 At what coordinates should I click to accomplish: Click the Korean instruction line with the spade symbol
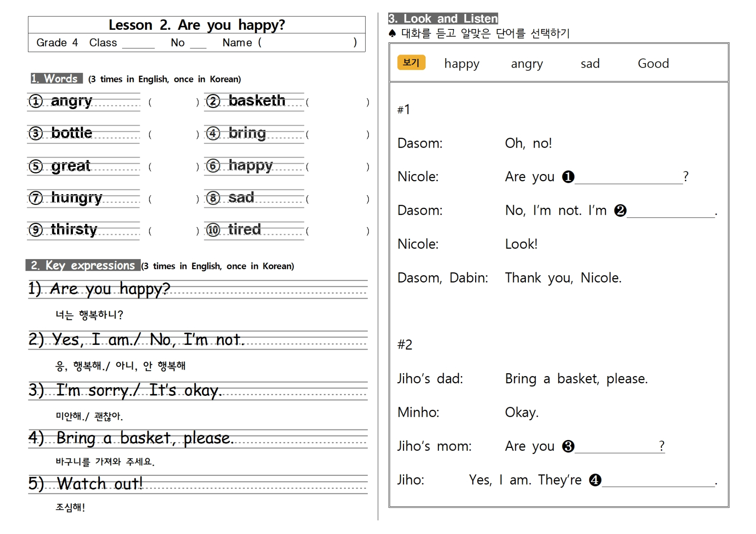(x=479, y=34)
